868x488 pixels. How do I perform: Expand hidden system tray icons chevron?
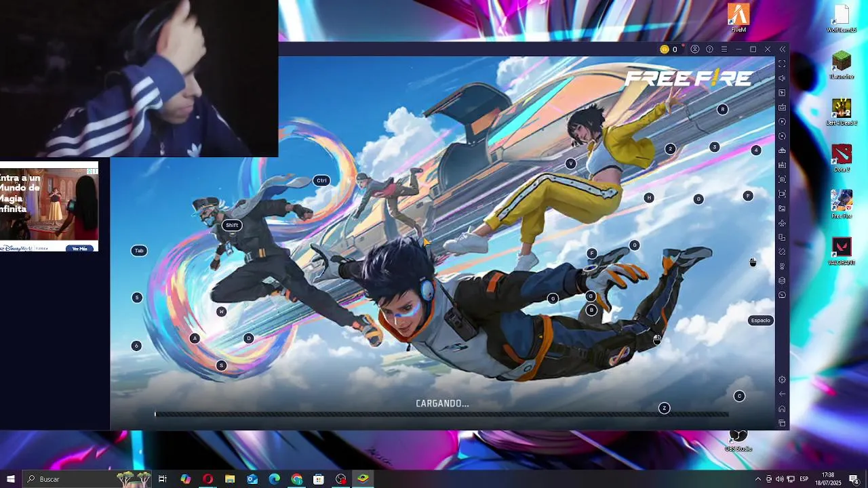tap(758, 479)
